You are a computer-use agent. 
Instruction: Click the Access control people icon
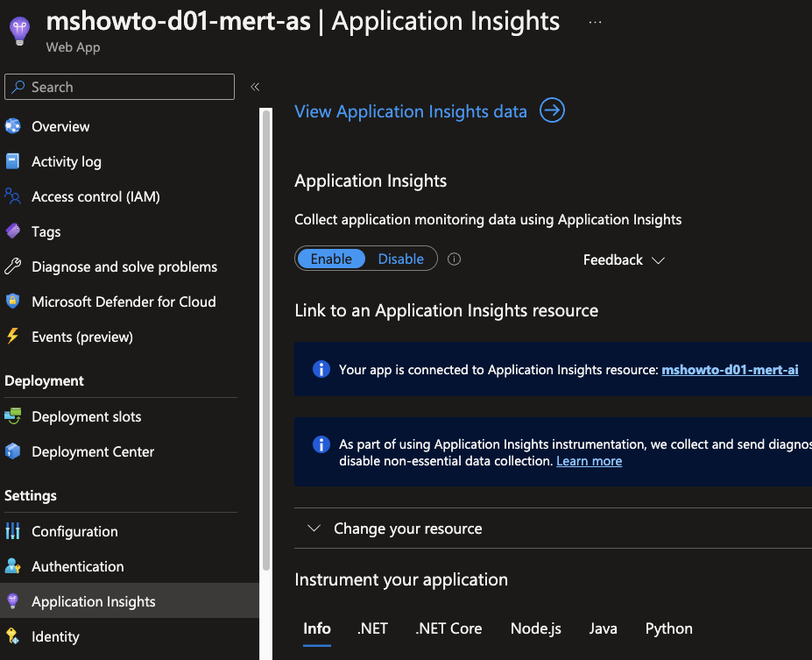tap(13, 196)
